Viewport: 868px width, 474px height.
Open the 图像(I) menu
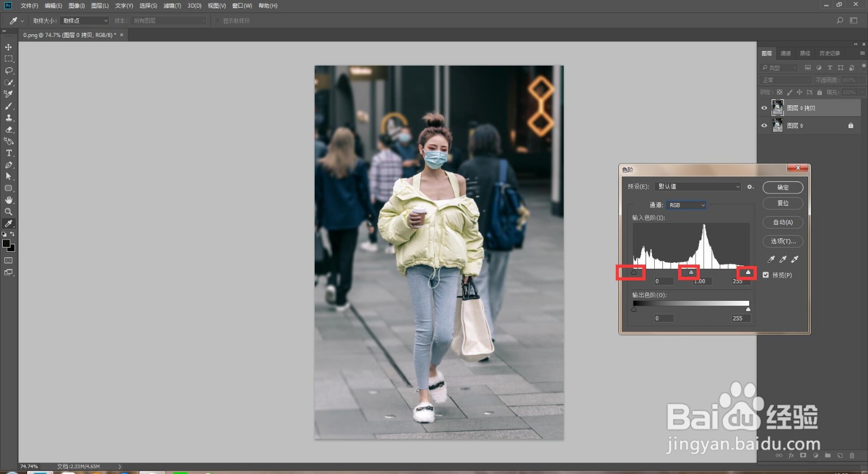(76, 5)
